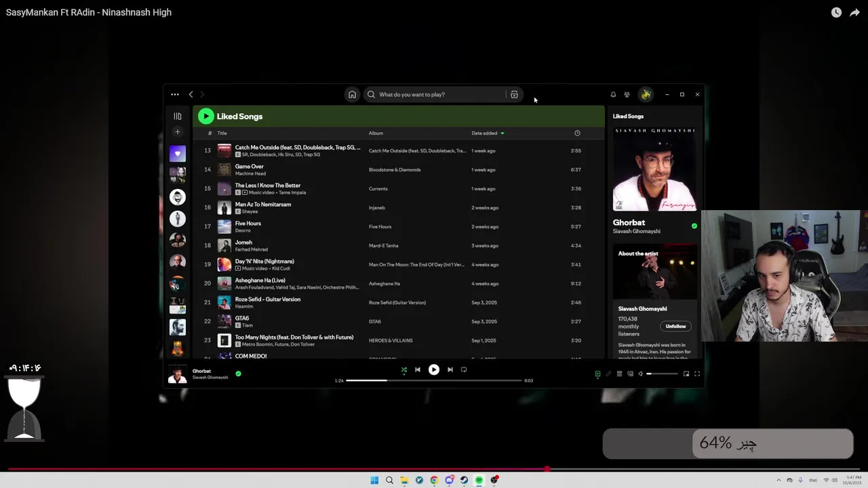Open the lyrics microphone icon

(608, 373)
